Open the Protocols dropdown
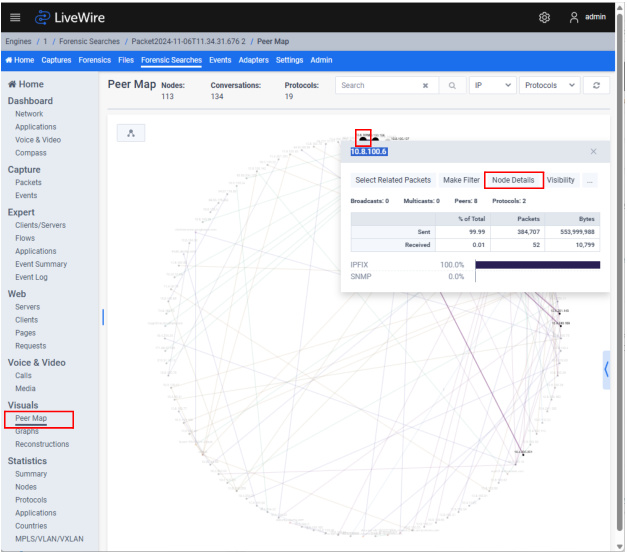The width and height of the screenshot is (627, 553). tap(550, 86)
